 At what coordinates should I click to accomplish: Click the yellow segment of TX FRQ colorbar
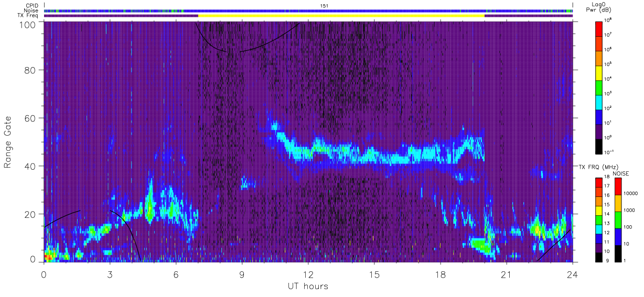(x=599, y=210)
